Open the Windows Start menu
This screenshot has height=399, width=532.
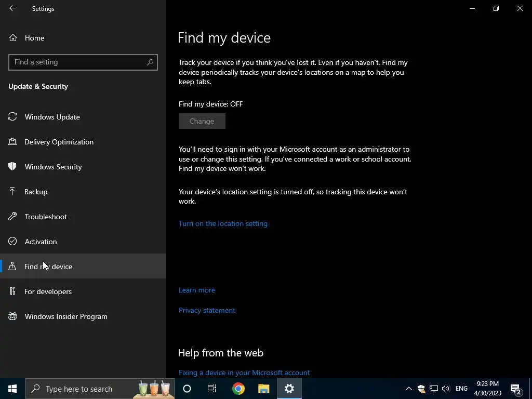tap(12, 389)
